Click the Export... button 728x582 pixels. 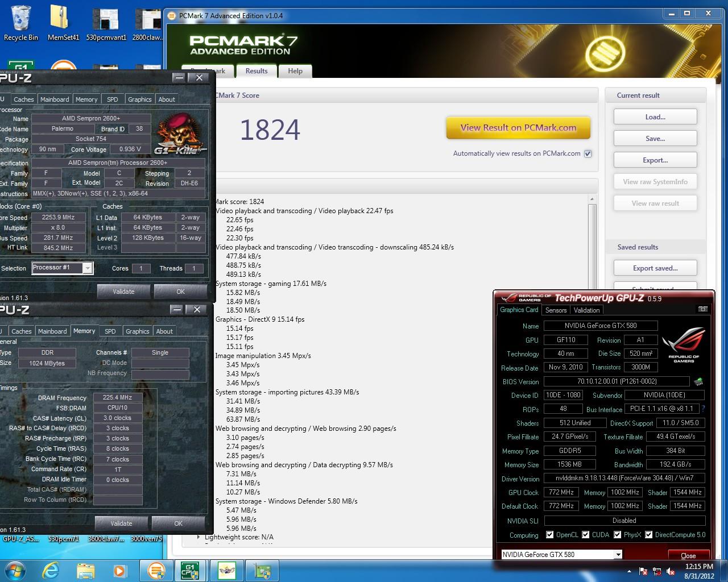pos(655,160)
